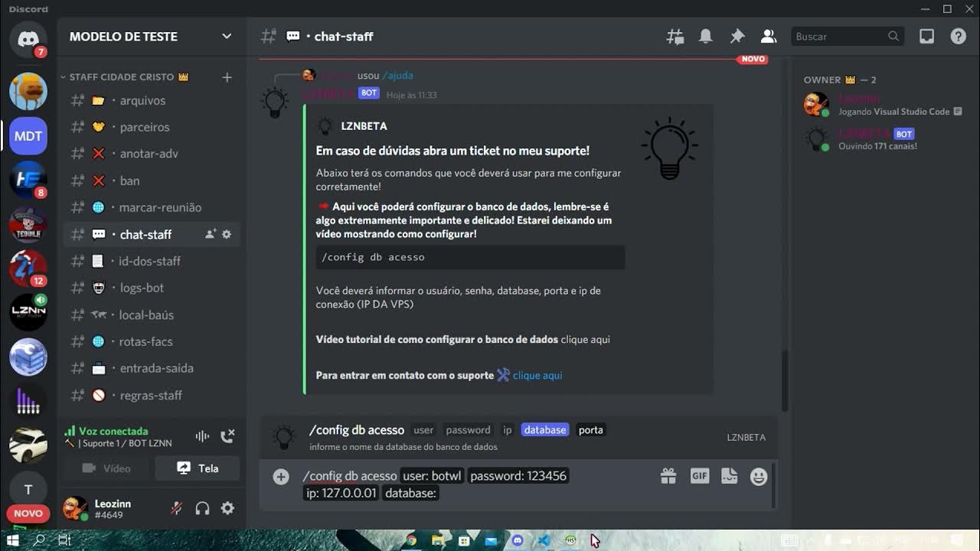
Task: Open Windows taskbar search
Action: (x=39, y=540)
